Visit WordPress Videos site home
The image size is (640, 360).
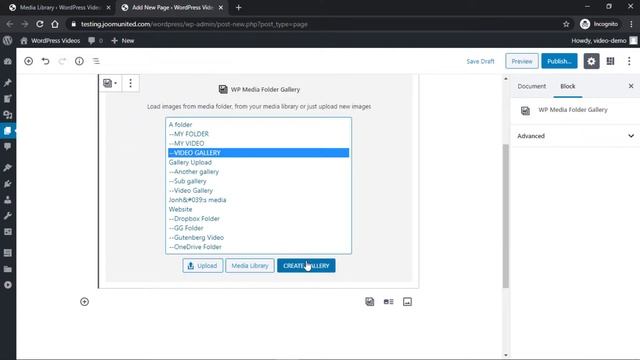click(50, 40)
